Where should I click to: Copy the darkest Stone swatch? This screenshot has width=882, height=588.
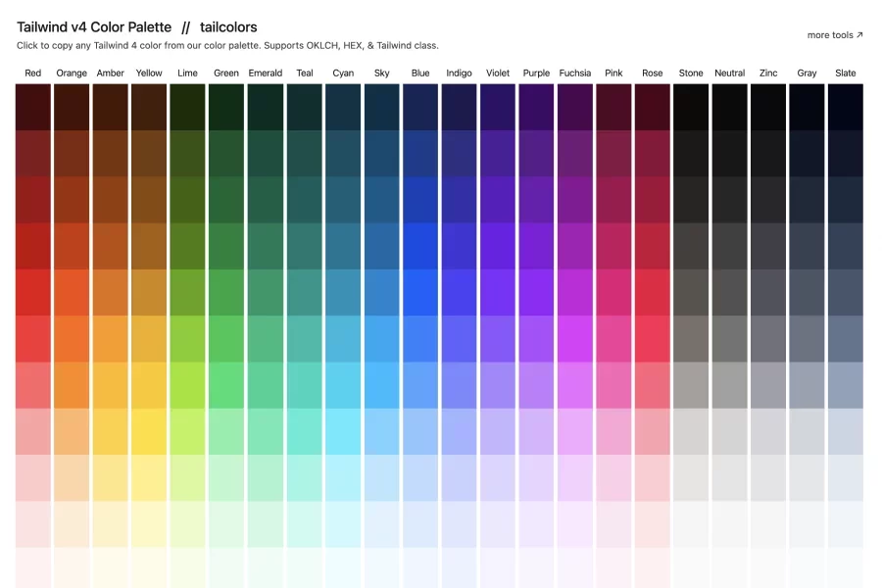(x=691, y=107)
